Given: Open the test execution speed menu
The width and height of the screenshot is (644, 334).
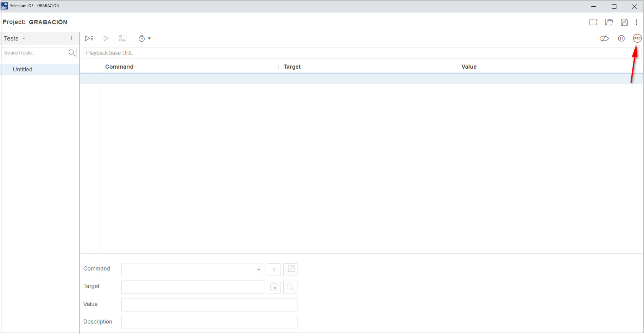Looking at the screenshot, I should (144, 38).
